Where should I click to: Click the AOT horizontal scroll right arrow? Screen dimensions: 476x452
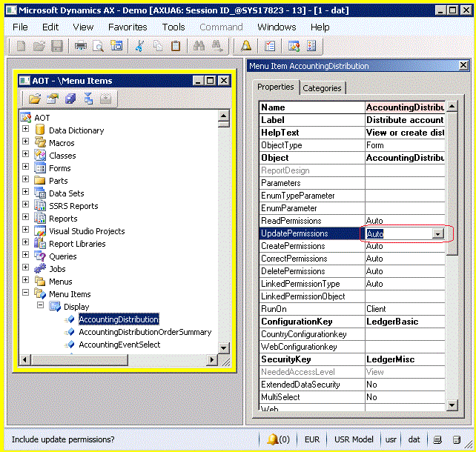pyautogui.click(x=212, y=360)
